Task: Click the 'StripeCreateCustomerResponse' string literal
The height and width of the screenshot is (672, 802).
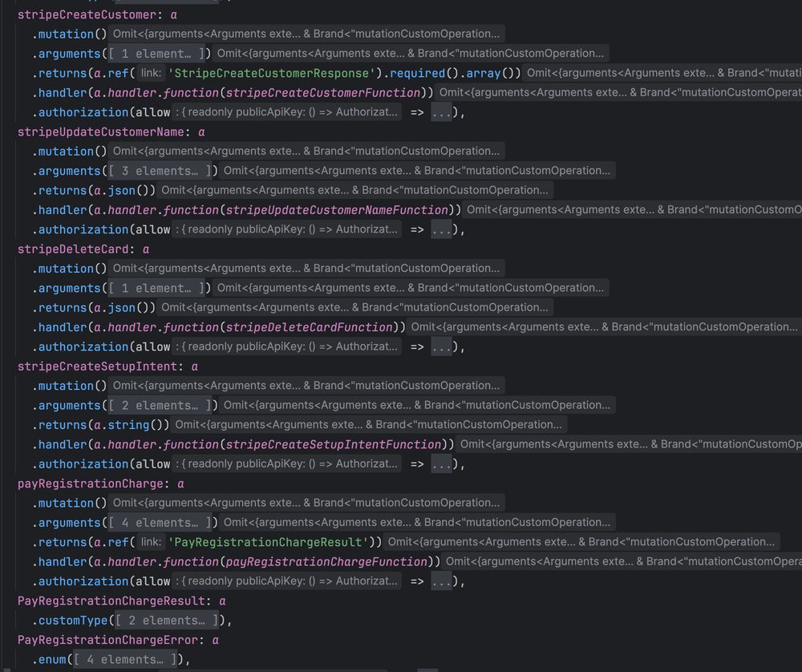Action: click(x=271, y=74)
